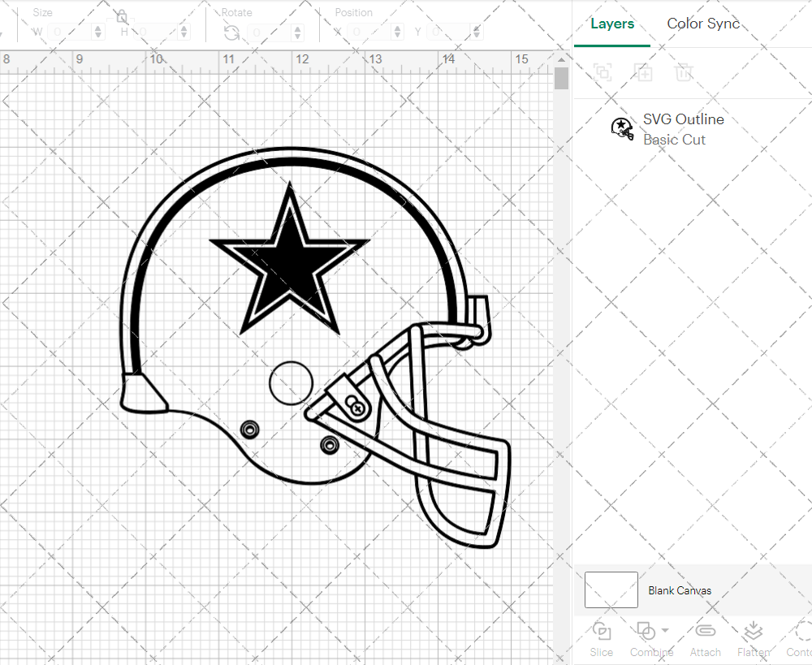
Task: Click the Attach icon
Action: 705,631
